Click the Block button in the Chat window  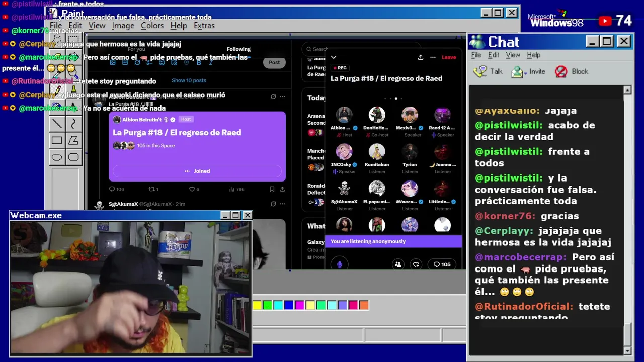[572, 72]
